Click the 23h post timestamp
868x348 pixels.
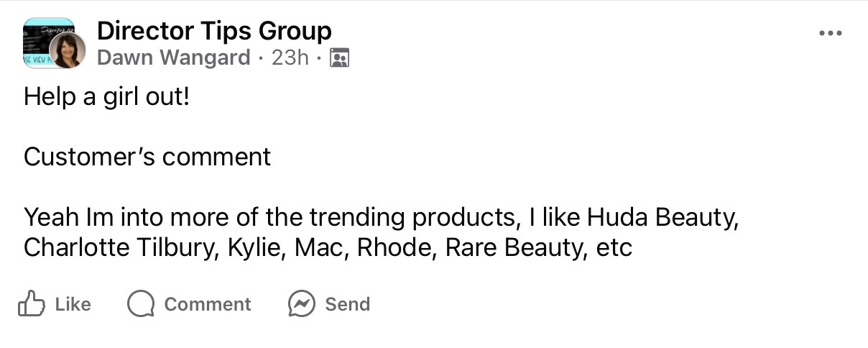click(290, 58)
